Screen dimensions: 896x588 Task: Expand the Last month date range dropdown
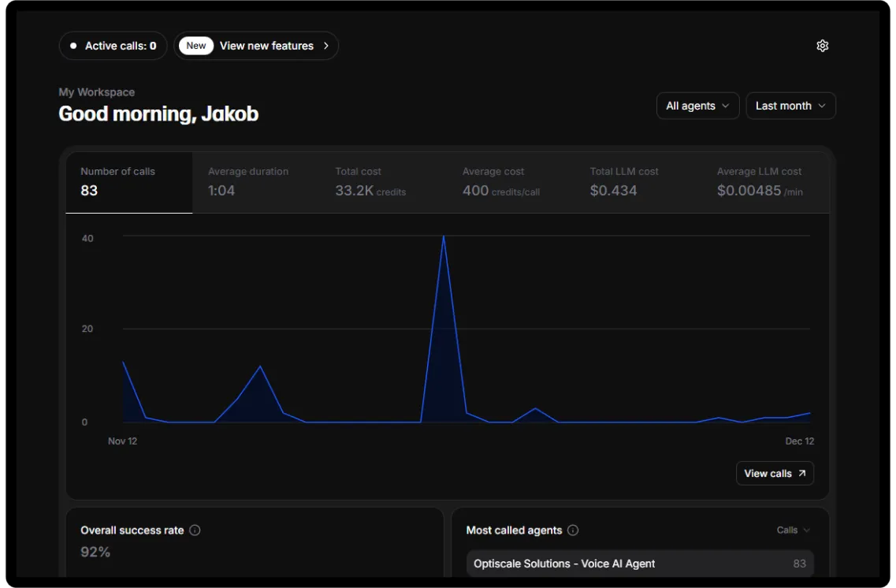790,106
